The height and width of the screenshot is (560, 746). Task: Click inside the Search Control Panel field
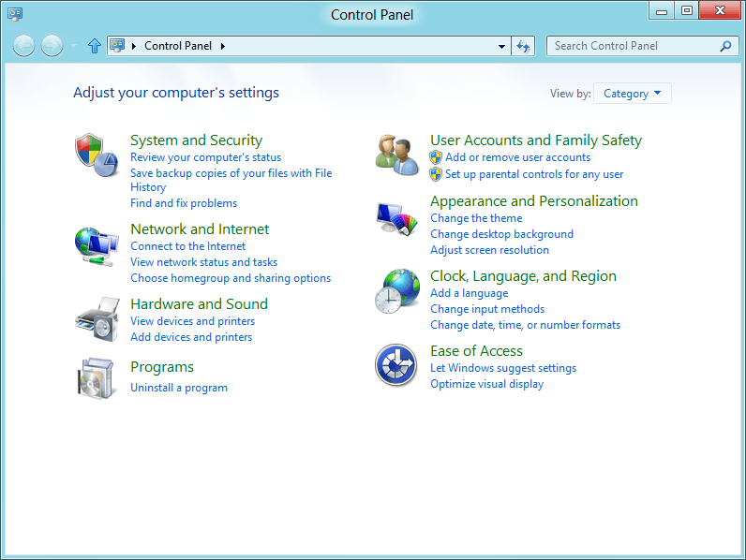(633, 46)
